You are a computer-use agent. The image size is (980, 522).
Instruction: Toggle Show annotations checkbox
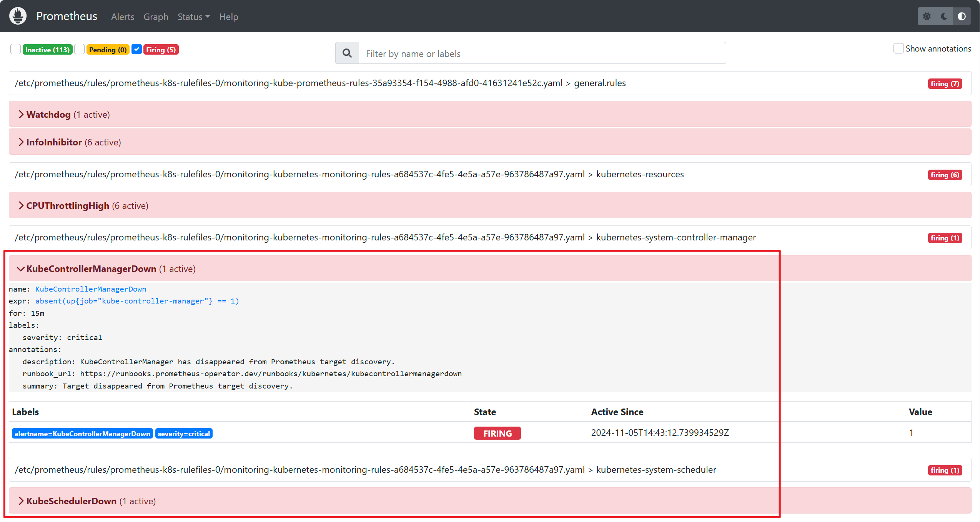tap(898, 48)
